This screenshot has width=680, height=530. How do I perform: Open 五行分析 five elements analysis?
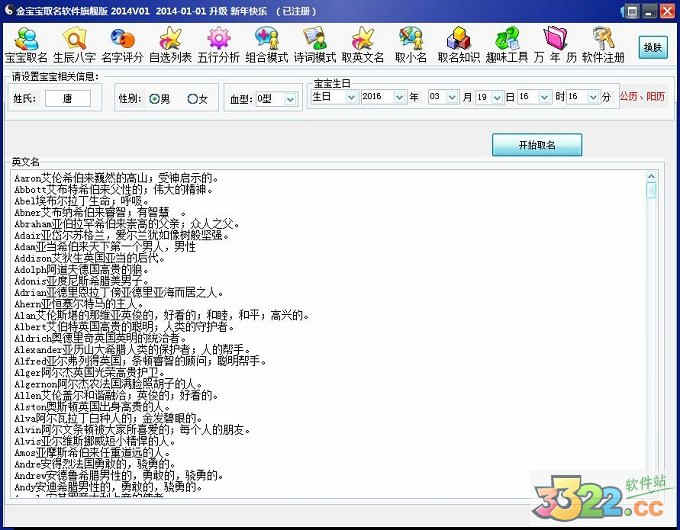click(x=219, y=45)
